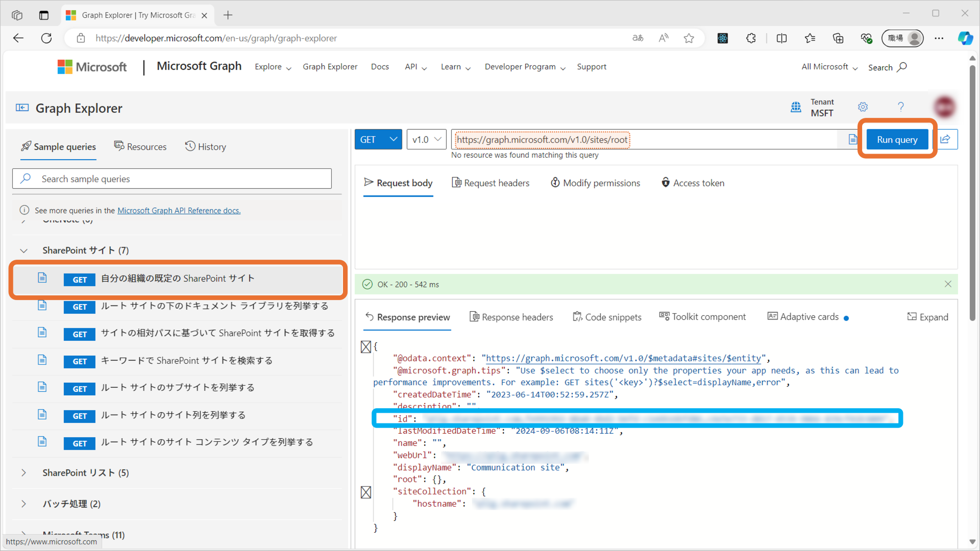Select the Response preview tab
This screenshot has width=980, height=551.
click(408, 317)
